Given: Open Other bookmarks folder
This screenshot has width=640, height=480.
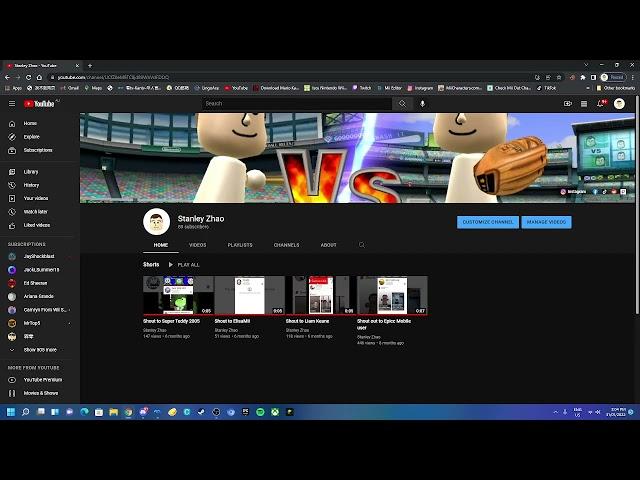Looking at the screenshot, I should [616, 88].
